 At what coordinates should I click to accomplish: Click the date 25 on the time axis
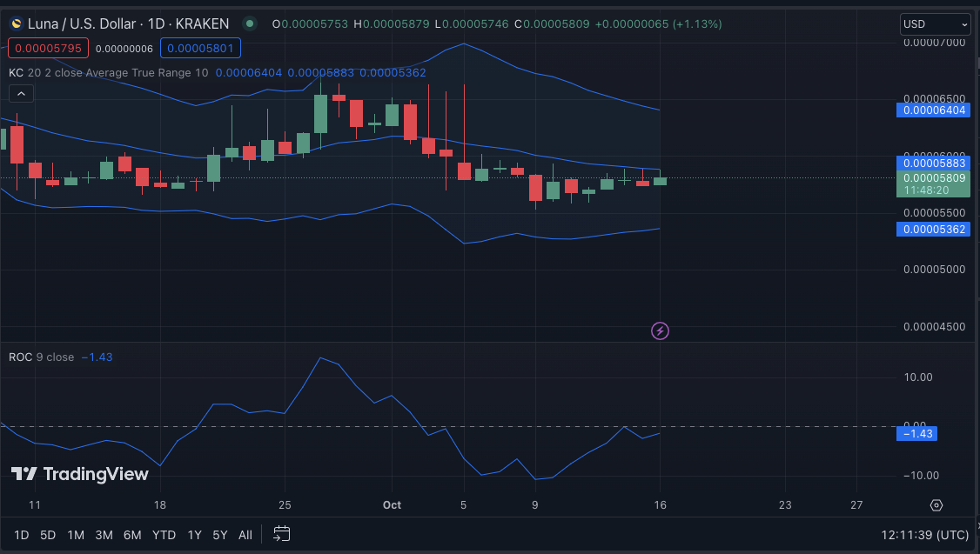click(x=285, y=504)
